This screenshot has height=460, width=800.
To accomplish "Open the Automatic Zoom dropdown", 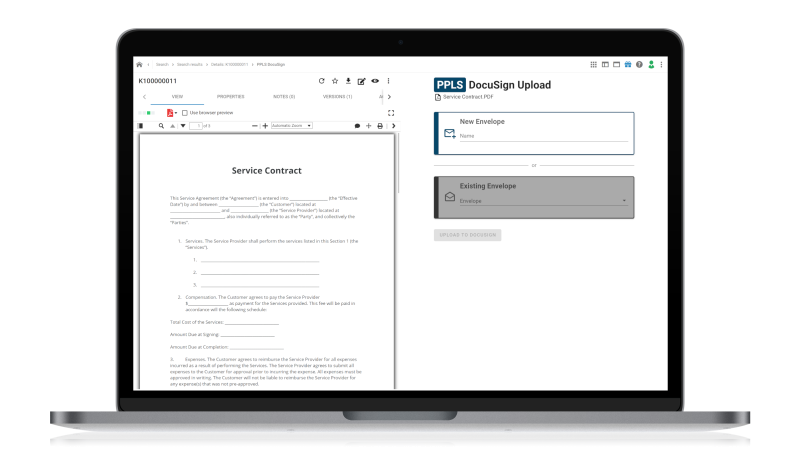I will coord(291,126).
